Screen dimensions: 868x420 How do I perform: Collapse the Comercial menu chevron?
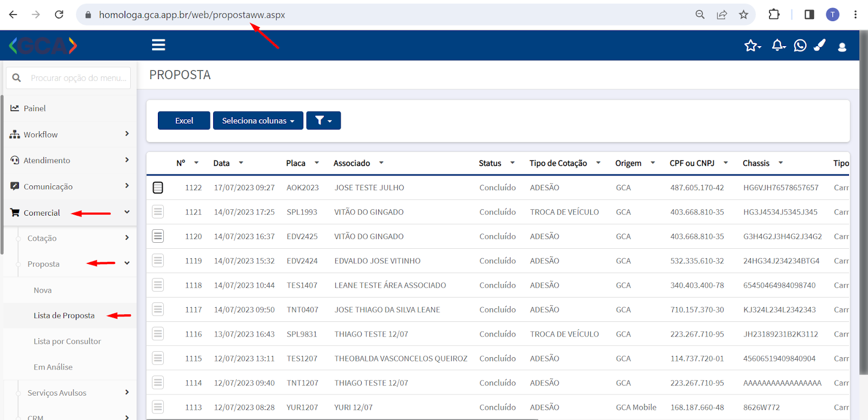(127, 212)
